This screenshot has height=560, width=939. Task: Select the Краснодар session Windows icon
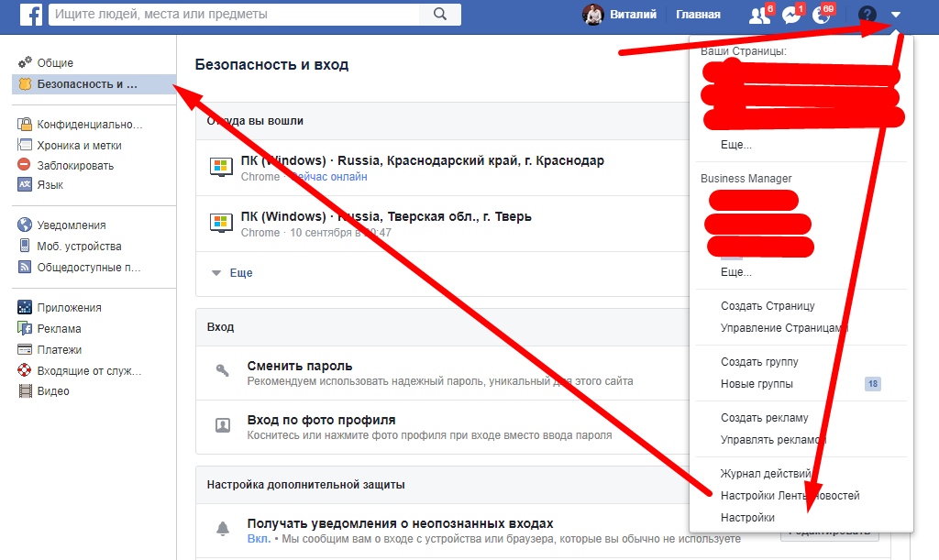pos(221,167)
